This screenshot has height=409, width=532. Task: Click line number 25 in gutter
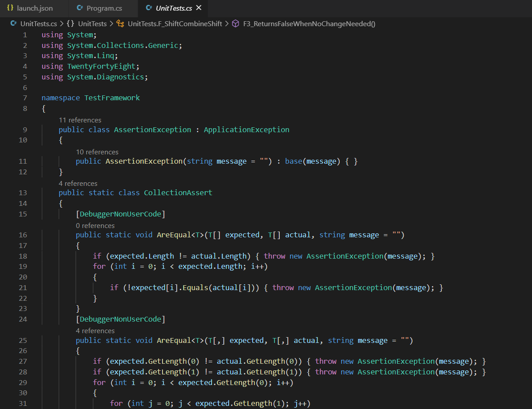pyautogui.click(x=23, y=341)
